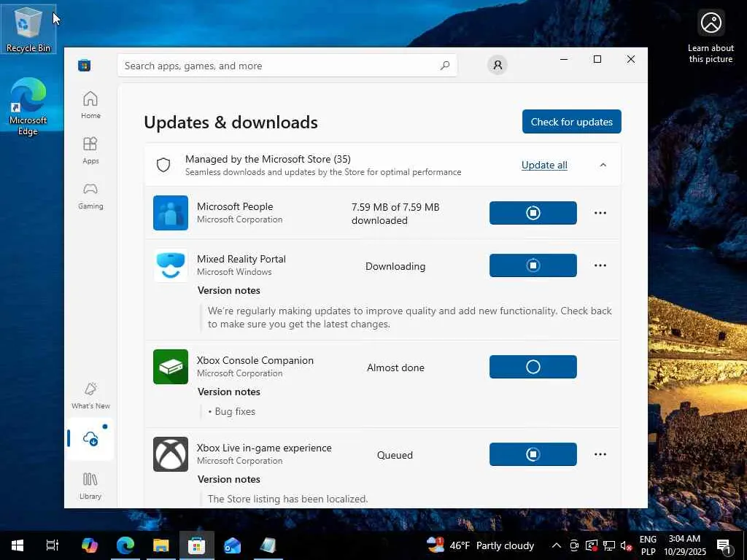747x560 pixels.
Task: Open the Downloads sidebar item
Action: tap(90, 438)
